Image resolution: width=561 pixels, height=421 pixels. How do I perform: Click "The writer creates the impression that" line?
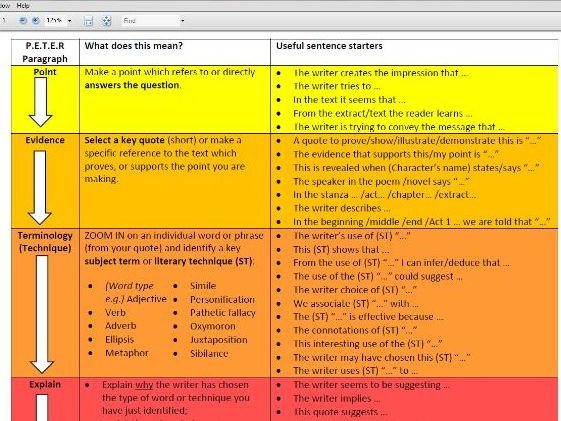[x=381, y=73]
